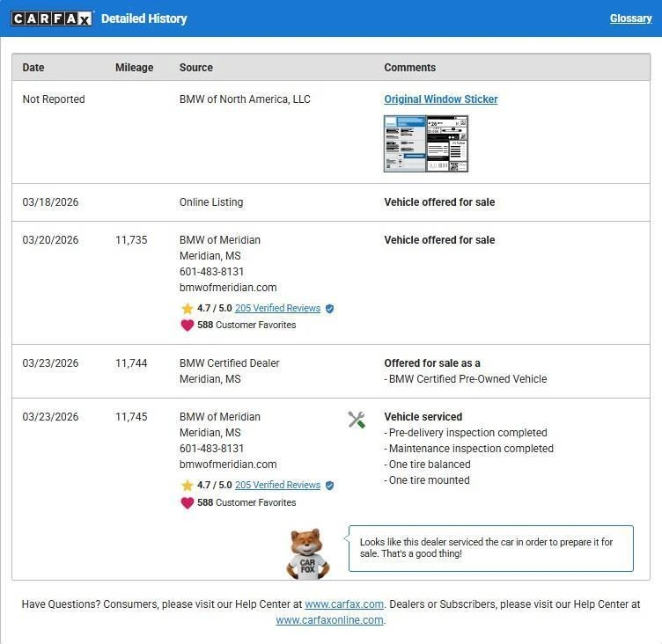Click the window sticker thumbnail image
The height and width of the screenshot is (644, 662).
(426, 143)
